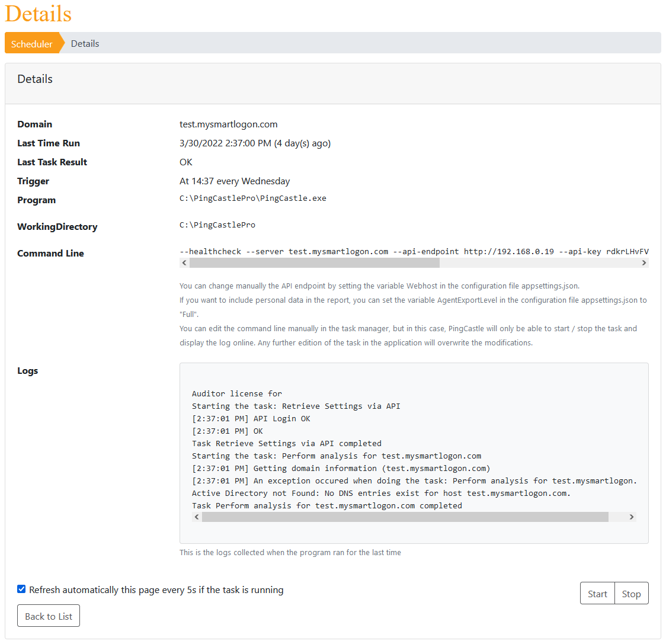
Task: Click the Program field label
Action: coord(37,200)
